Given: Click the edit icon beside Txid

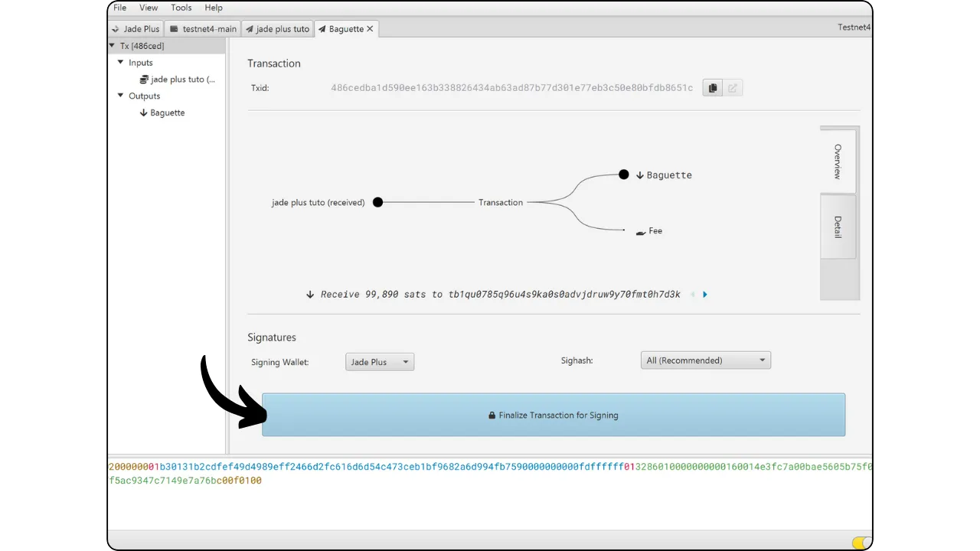Looking at the screenshot, I should point(733,88).
